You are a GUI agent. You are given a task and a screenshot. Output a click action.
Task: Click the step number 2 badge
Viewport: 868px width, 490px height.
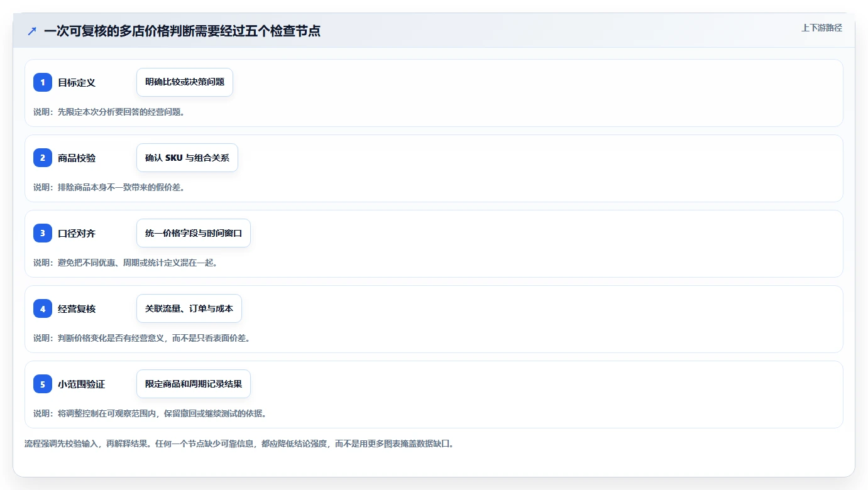(x=43, y=158)
